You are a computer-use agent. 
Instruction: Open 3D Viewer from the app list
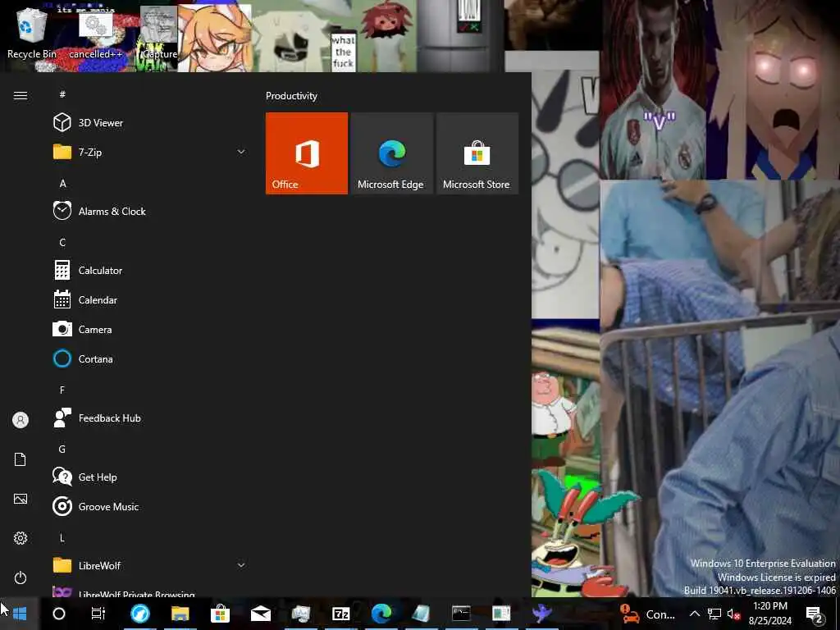pyautogui.click(x=149, y=123)
